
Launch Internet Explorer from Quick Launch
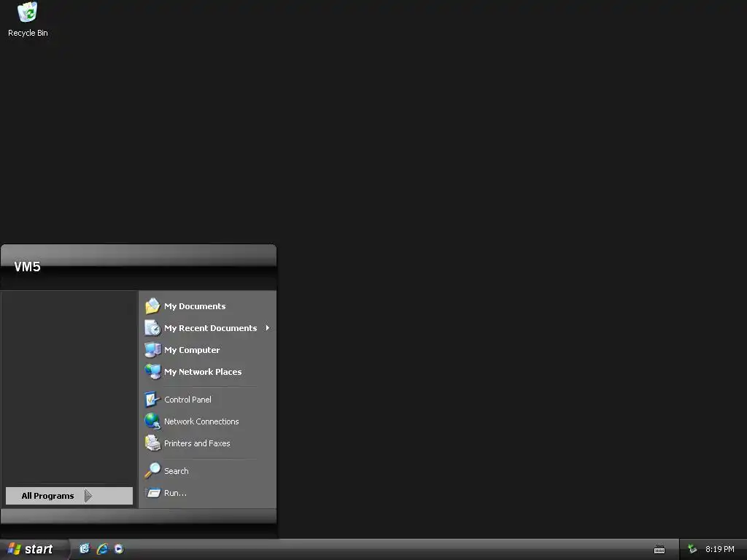tap(102, 548)
